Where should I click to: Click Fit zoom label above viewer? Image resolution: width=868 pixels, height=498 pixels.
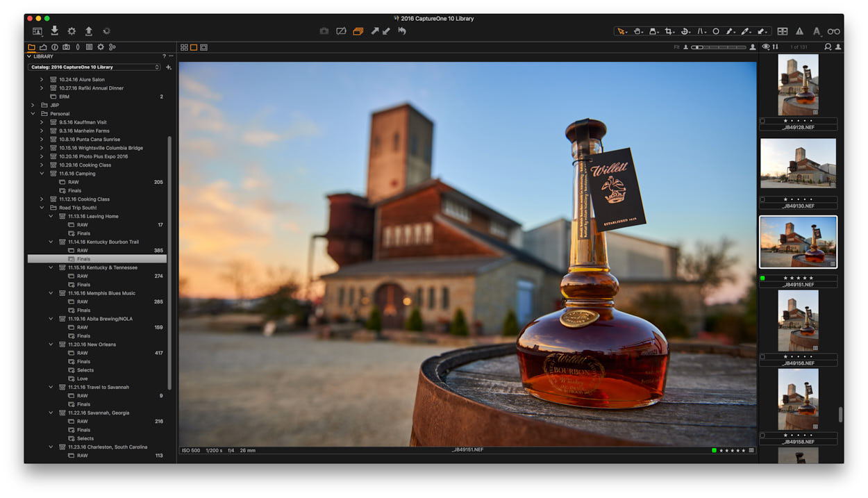coord(676,47)
